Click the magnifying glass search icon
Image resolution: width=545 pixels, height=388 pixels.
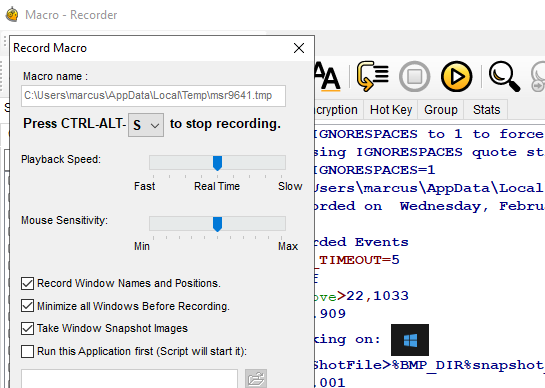(504, 76)
